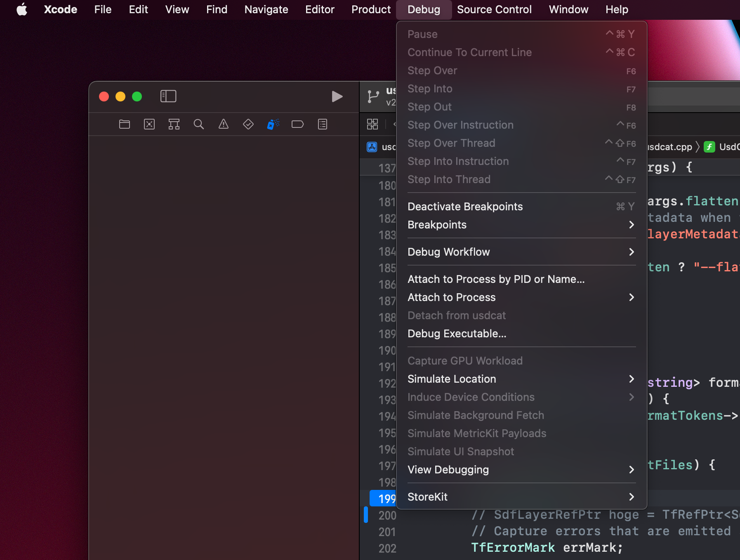Screen dimensions: 740x560
Task: Open the Breakpoint navigator
Action: point(298,124)
